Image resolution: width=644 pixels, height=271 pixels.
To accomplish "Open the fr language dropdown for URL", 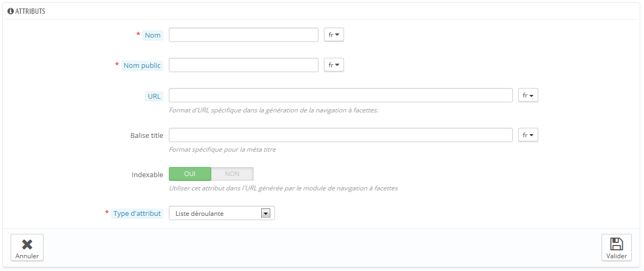I will tap(528, 95).
